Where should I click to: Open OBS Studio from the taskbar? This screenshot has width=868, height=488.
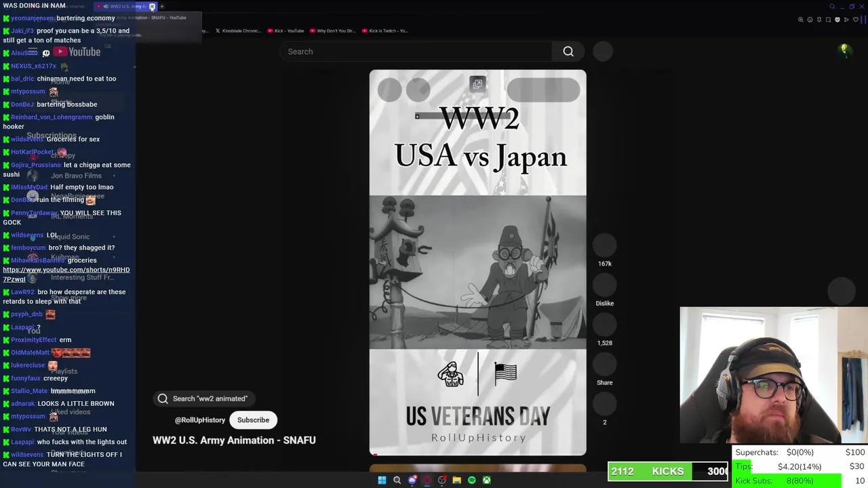click(441, 481)
